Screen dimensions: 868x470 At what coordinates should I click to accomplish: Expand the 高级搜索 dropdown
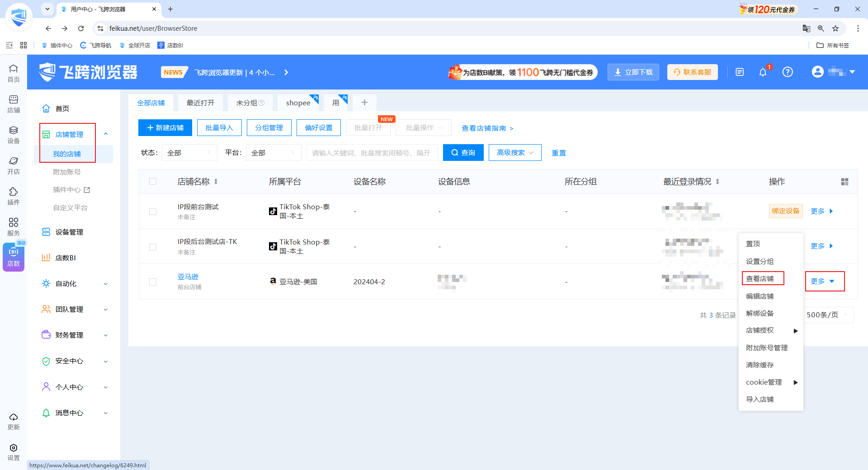click(515, 153)
